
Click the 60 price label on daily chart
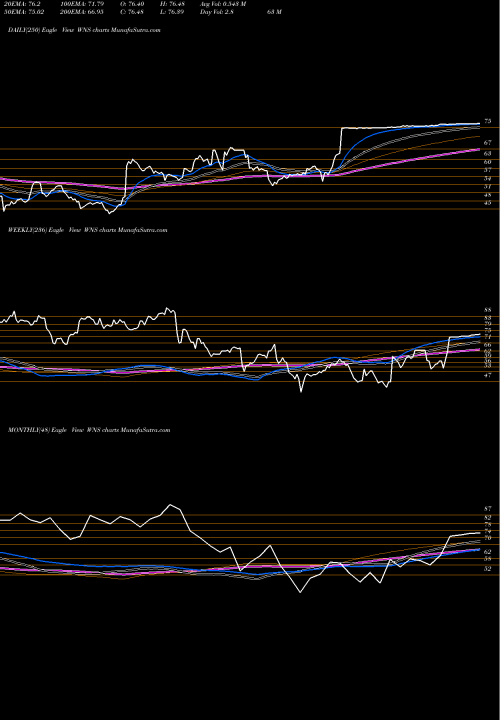point(488,162)
